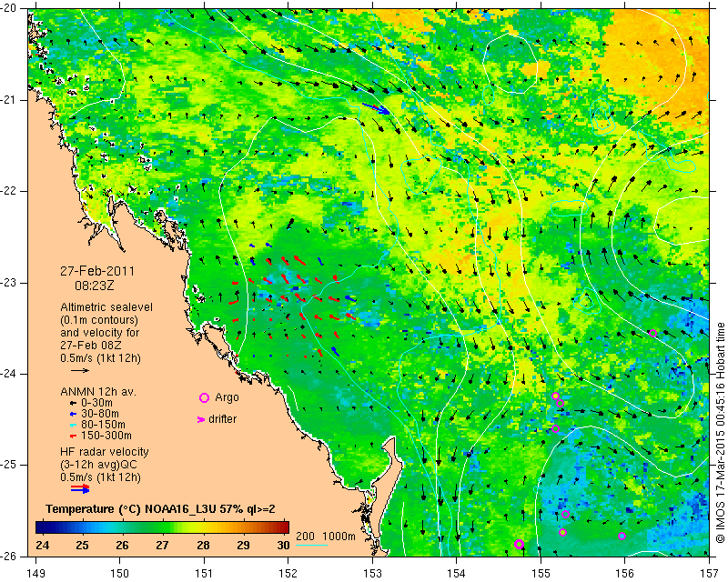Click the 'Argo' legend label
Viewport: 728px width, 582px height.
[227, 397]
